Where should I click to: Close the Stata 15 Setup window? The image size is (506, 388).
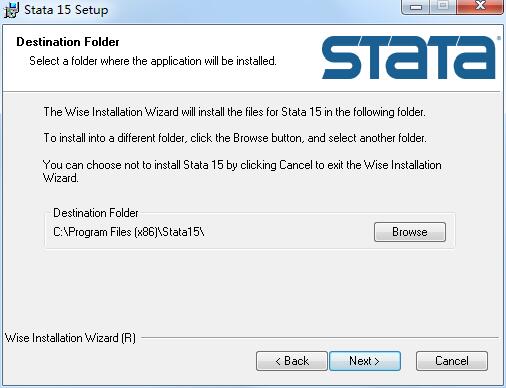[x=480, y=7]
